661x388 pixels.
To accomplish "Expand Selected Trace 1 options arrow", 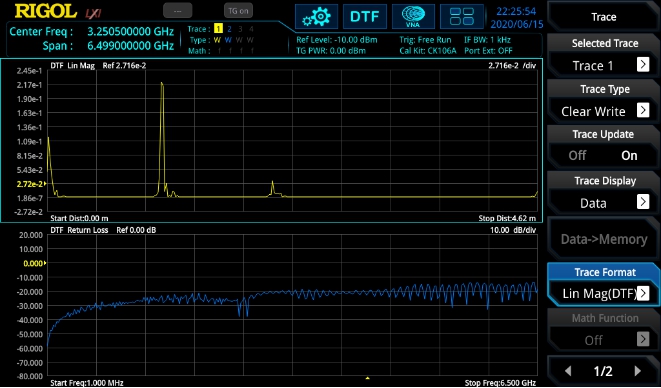I will [x=643, y=65].
